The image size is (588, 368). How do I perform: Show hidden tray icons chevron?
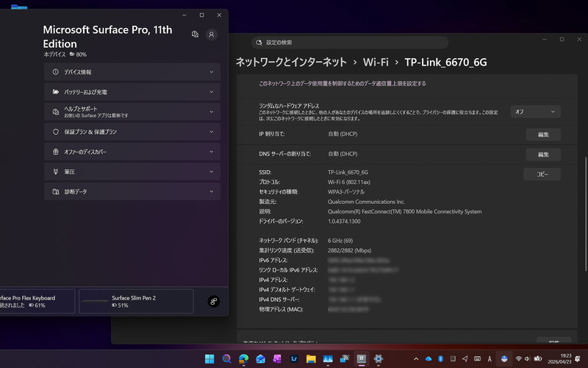pyautogui.click(x=416, y=359)
